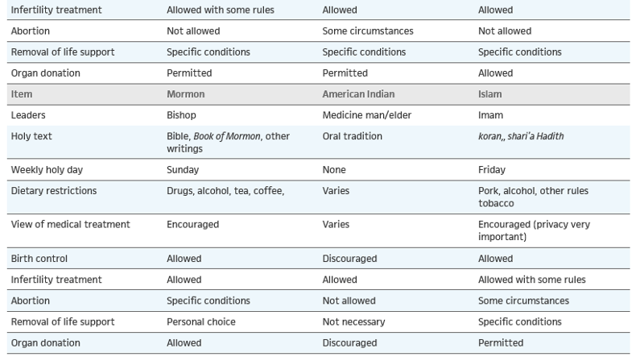This screenshot has height=361, width=644.
Task: Click the "Item" header cell in the gray row
Action: 22,94
